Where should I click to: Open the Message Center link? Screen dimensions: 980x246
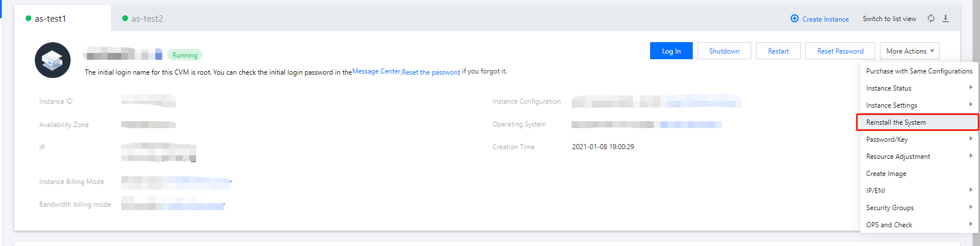click(376, 71)
